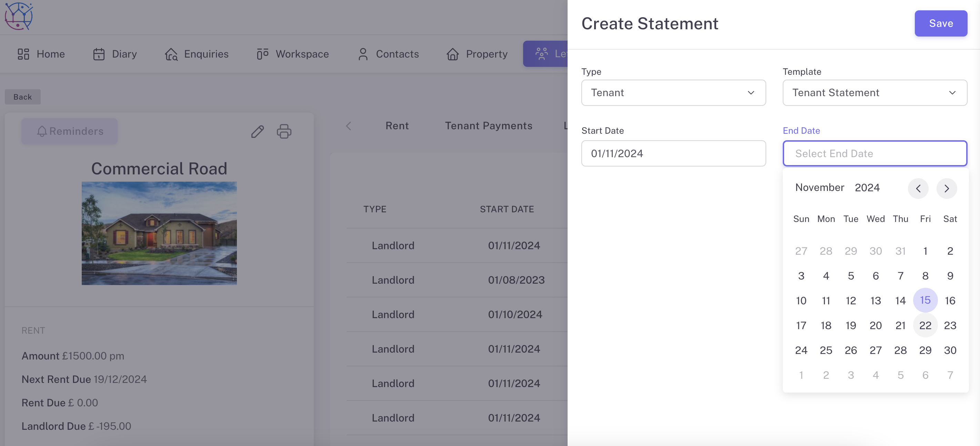Click the Commercial Road property photo
This screenshot has height=446, width=980.
click(x=159, y=233)
